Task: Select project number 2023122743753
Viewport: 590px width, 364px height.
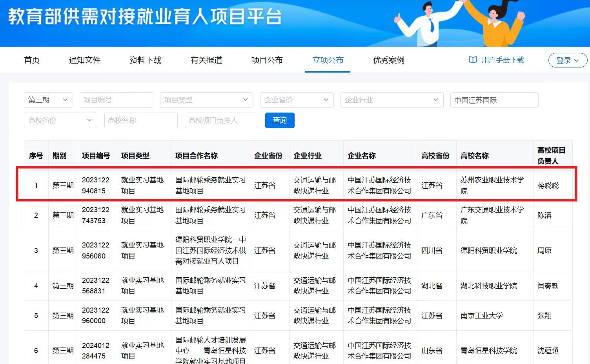Action: [96, 215]
